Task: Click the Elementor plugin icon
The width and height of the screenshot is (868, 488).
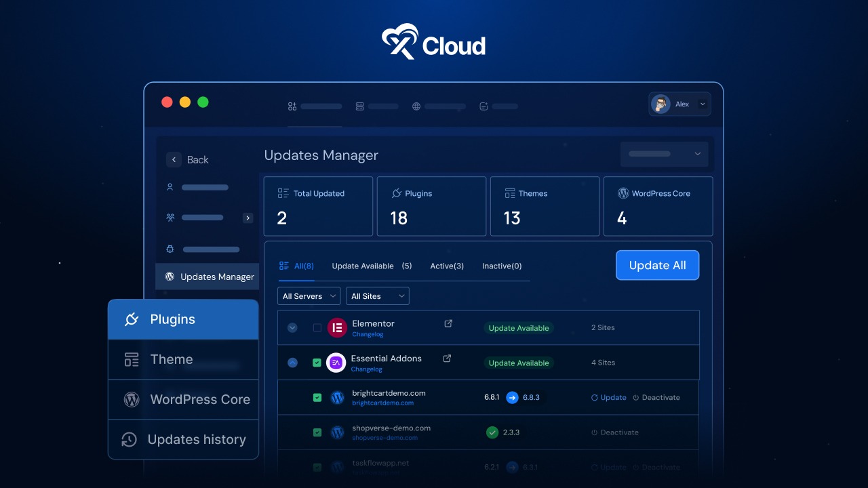Action: (337, 327)
